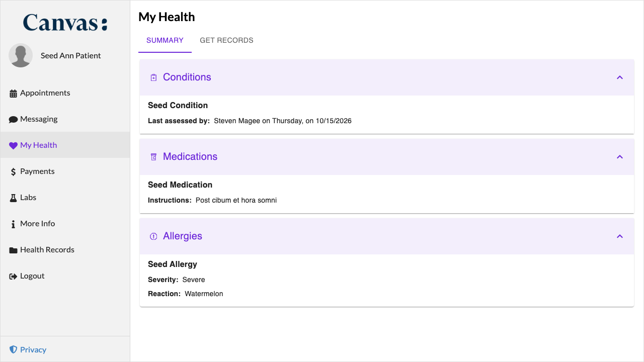
Task: Click the My Health sidebar label
Action: click(x=38, y=145)
